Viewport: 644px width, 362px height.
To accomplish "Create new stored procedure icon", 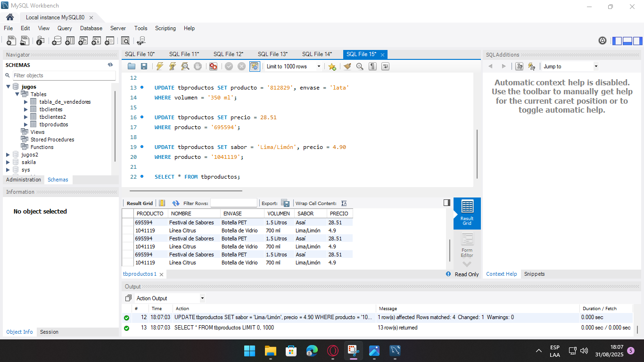I will click(x=96, y=41).
